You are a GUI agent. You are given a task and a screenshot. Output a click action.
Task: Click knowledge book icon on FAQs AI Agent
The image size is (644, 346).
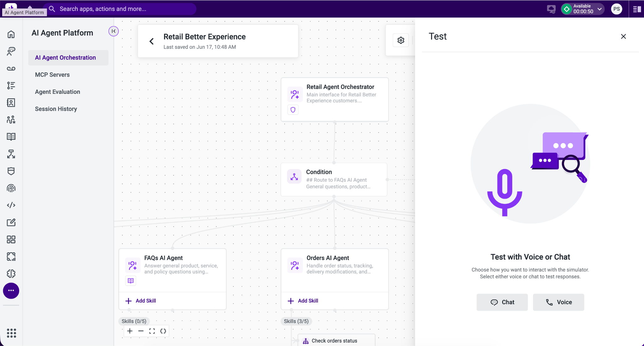pyautogui.click(x=131, y=281)
